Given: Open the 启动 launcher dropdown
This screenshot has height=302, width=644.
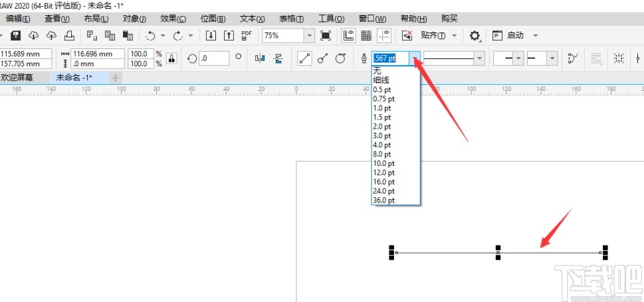Looking at the screenshot, I should 536,36.
